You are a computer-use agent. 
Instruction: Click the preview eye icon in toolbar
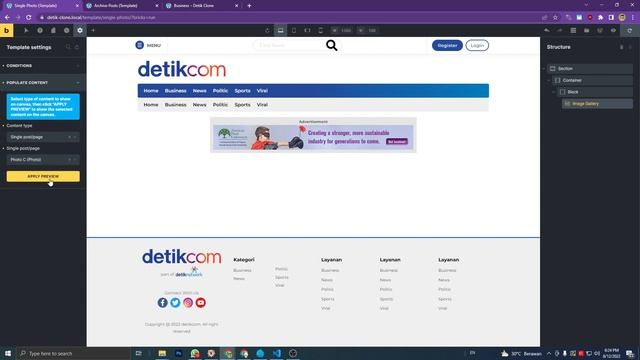click(x=613, y=30)
